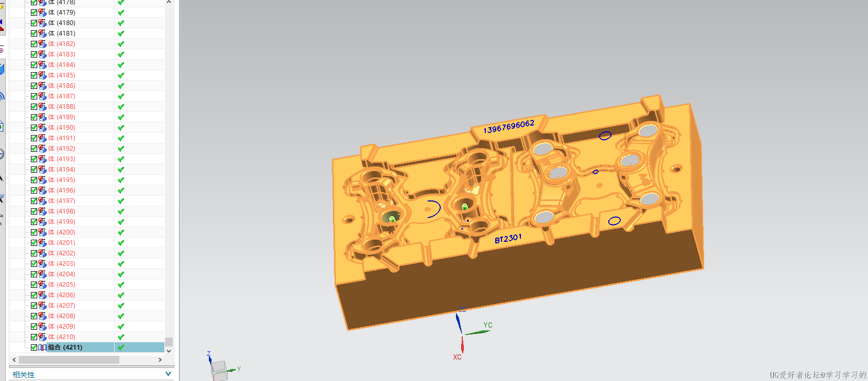This screenshot has height=381, width=868.
Task: Uncheck the checkbox for 体 (4182)
Action: point(34,44)
